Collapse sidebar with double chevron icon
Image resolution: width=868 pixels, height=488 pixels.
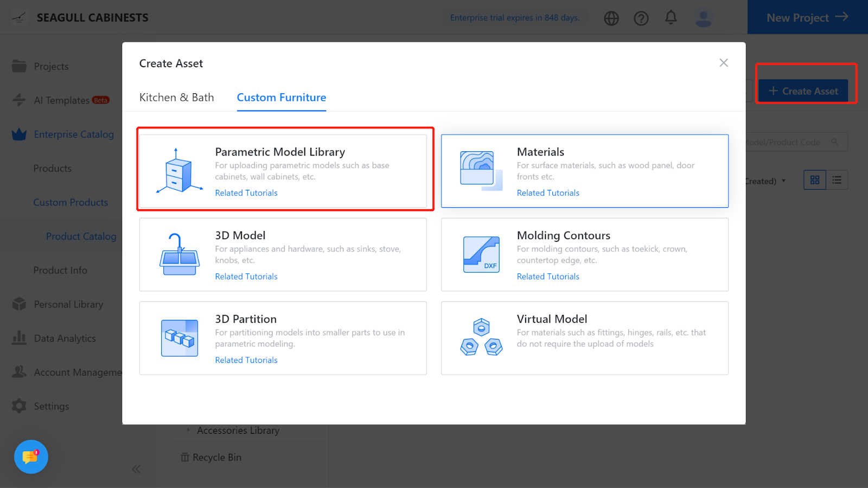coord(136,469)
